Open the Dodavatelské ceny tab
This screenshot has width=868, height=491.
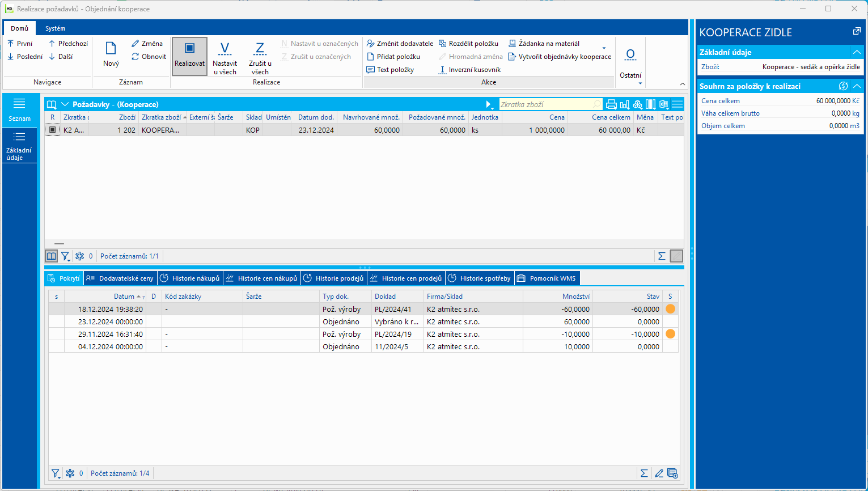120,278
